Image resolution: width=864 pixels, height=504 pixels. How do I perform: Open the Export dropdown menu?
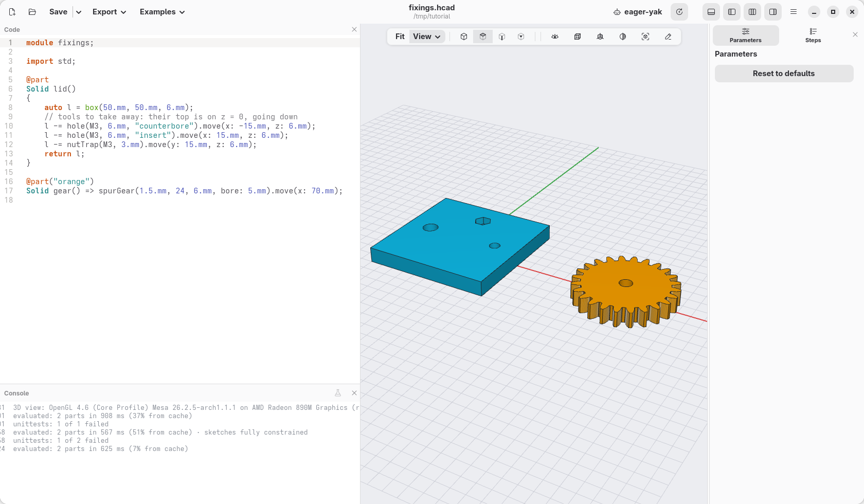coord(109,12)
